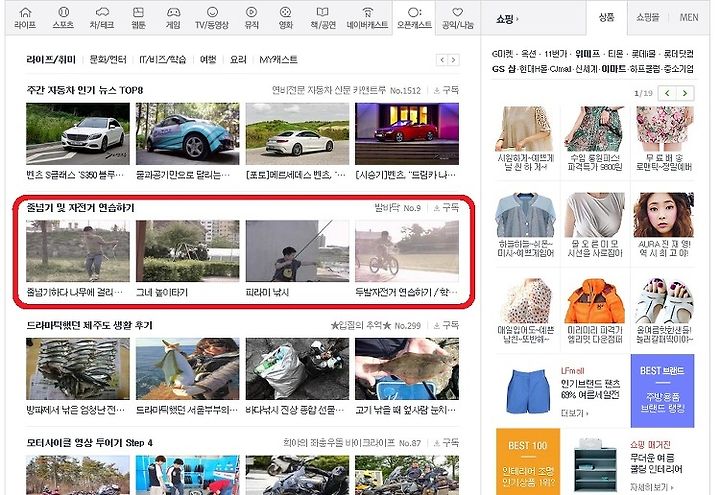Viewport: 720px width, 495px height.
Task: Click 더보기 under LFmall shorts ad
Action: [574, 413]
